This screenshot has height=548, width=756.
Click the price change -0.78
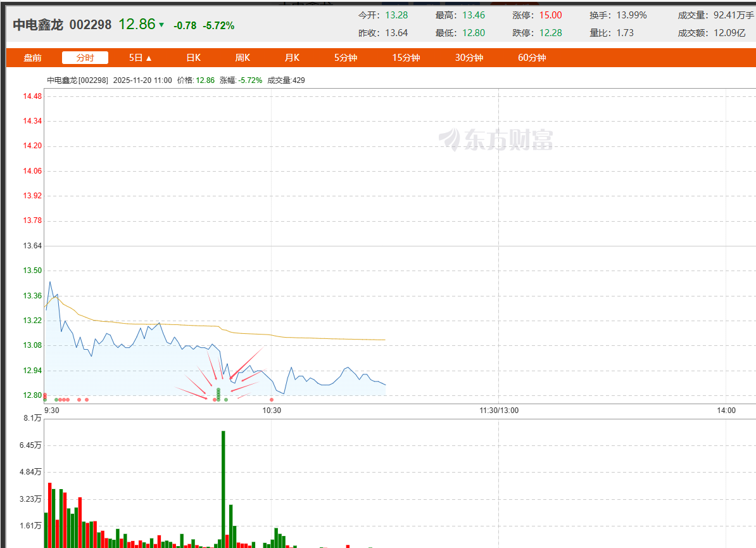(185, 25)
